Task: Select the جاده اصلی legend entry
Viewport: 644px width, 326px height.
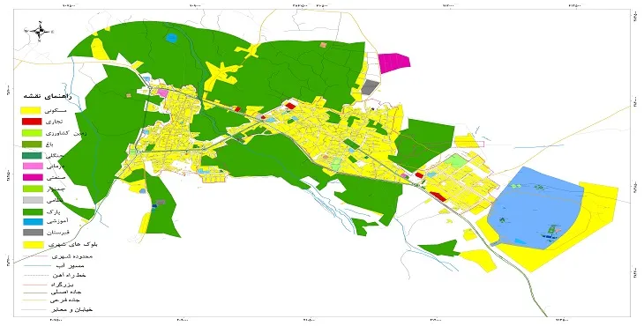Action: 51,293
